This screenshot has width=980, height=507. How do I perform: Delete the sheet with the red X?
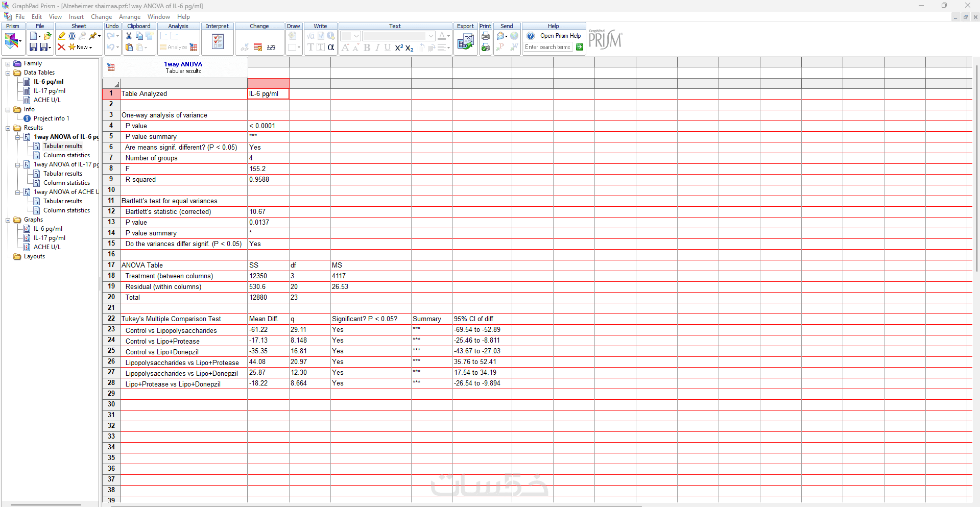61,47
